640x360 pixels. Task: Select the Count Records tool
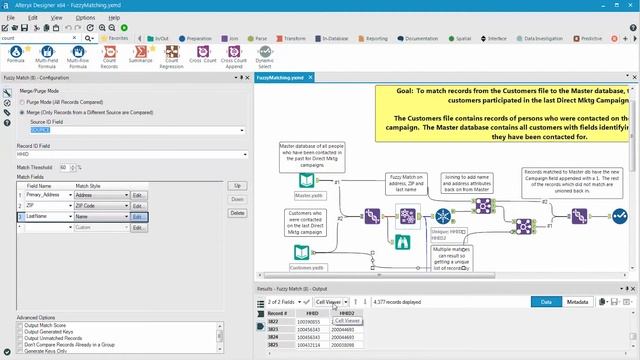[109, 57]
